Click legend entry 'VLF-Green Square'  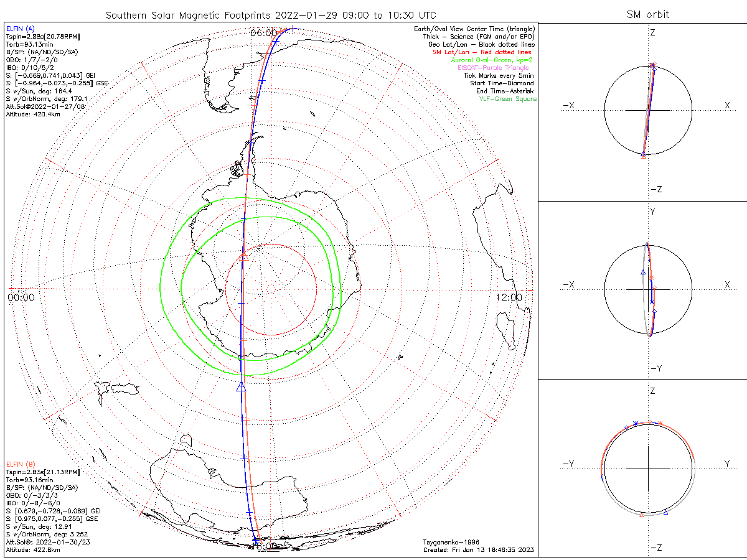point(507,99)
